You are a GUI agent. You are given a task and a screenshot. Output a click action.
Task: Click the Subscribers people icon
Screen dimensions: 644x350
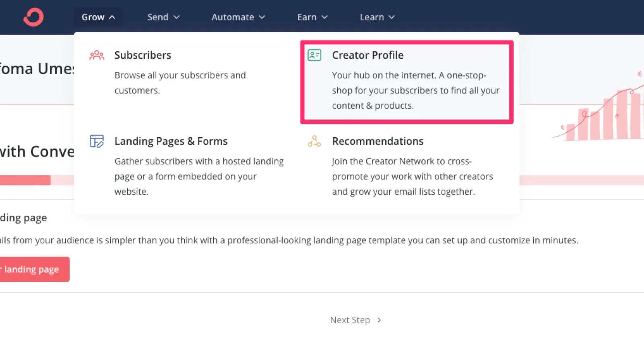coord(97,55)
